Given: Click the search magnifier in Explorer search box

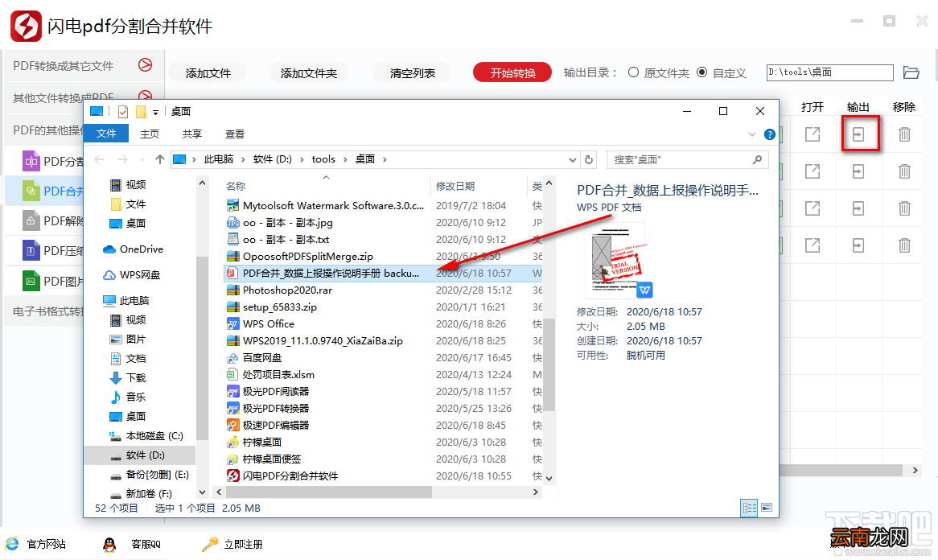Looking at the screenshot, I should (757, 160).
